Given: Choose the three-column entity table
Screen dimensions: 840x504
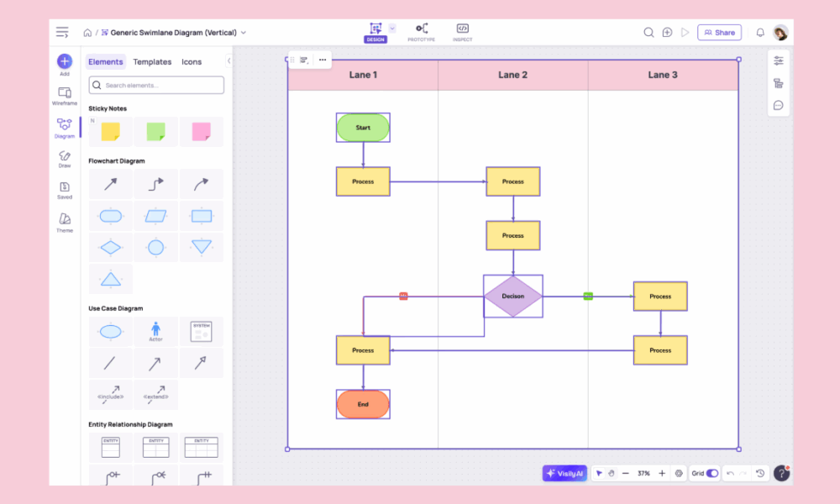Looking at the screenshot, I should click(202, 448).
